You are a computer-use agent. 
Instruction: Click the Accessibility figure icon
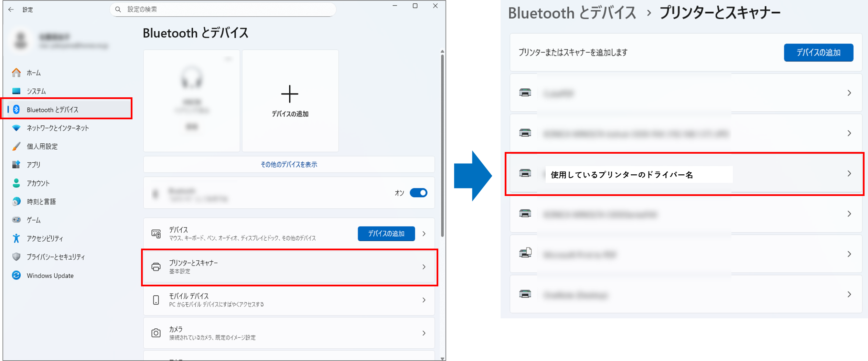(16, 238)
